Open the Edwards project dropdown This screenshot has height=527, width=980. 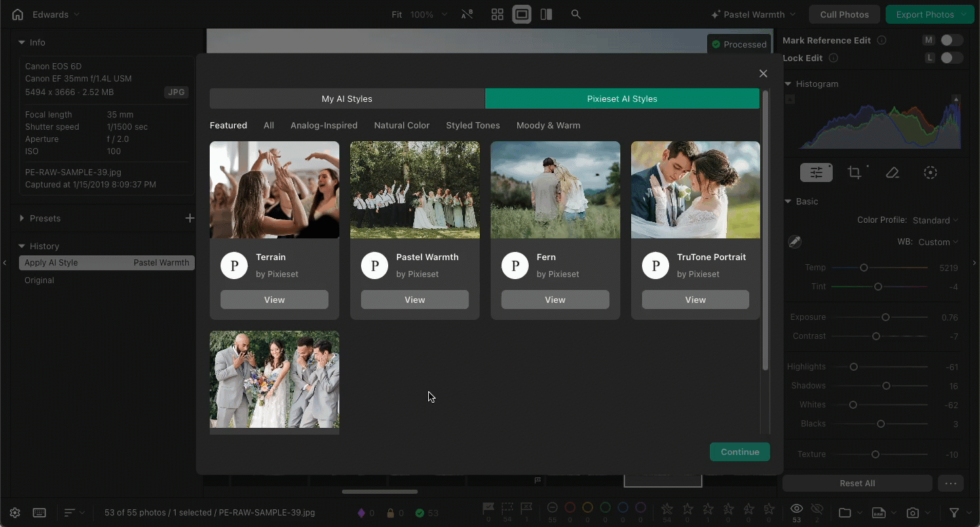(56, 14)
